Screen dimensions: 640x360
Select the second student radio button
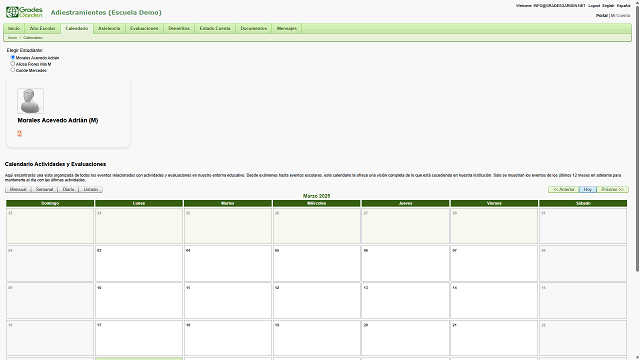coord(13,64)
